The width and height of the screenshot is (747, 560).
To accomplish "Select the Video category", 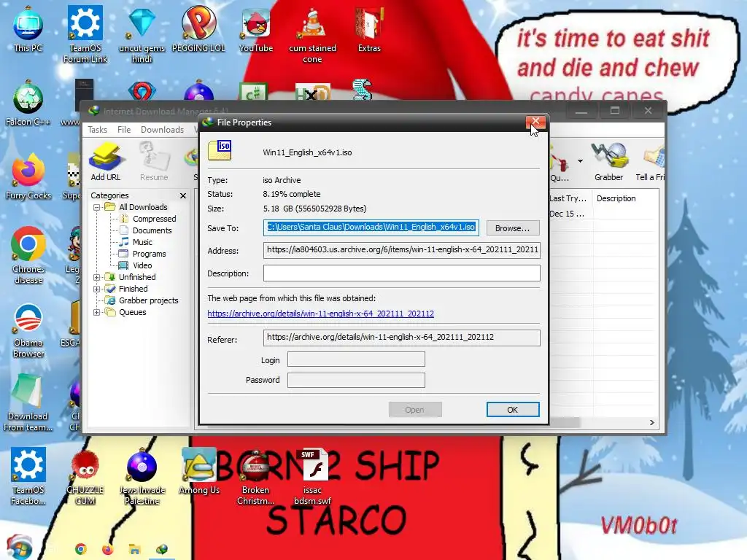I will (142, 265).
